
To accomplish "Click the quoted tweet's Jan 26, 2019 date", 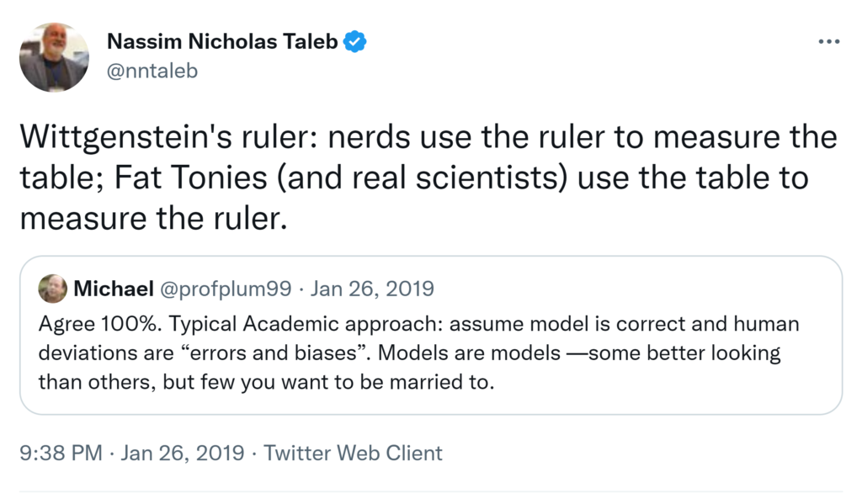I will pyautogui.click(x=372, y=289).
